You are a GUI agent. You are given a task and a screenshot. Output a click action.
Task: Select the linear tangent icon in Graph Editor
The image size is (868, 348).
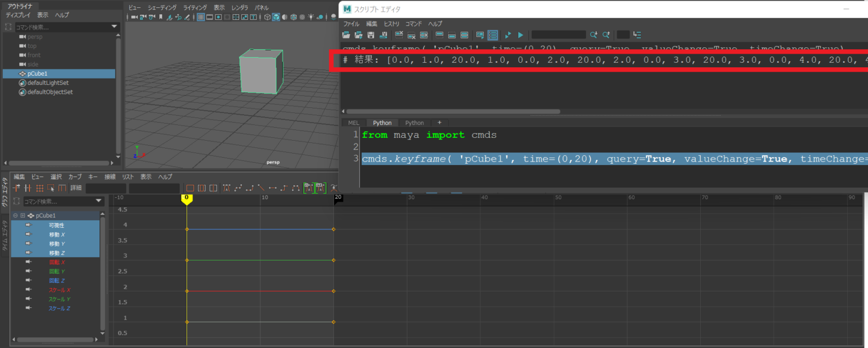pos(261,188)
